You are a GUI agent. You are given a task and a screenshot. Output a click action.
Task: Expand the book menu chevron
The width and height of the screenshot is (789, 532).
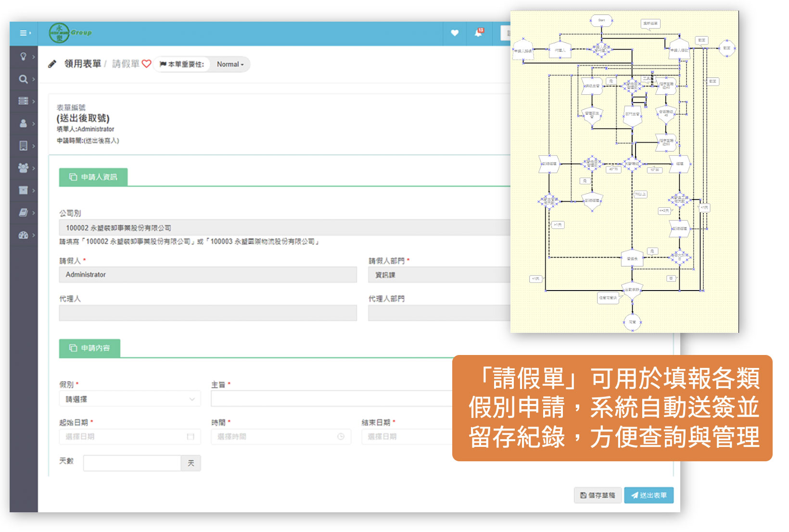tap(34, 213)
